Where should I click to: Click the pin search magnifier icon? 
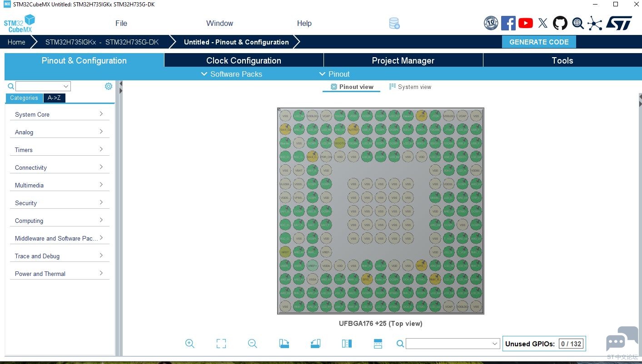[x=400, y=344]
